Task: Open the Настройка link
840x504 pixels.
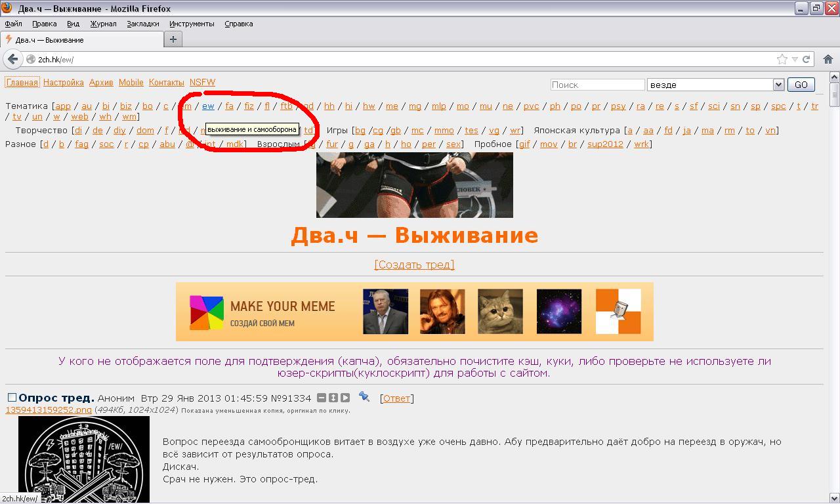Action: coord(64,83)
